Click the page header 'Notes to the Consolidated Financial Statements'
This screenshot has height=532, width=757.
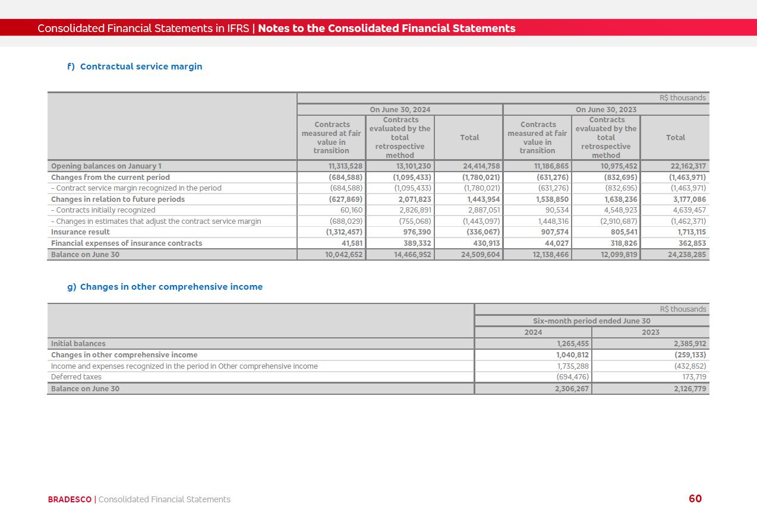(x=386, y=28)
